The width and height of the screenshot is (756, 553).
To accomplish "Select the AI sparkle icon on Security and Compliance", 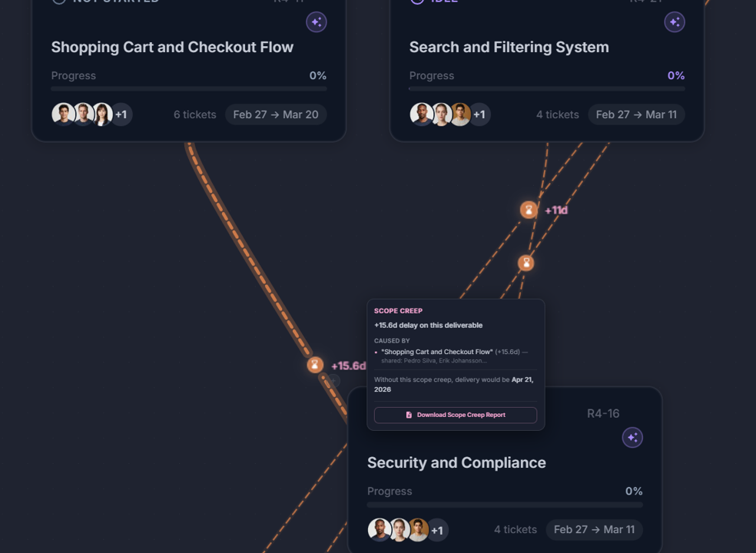I will tap(632, 437).
